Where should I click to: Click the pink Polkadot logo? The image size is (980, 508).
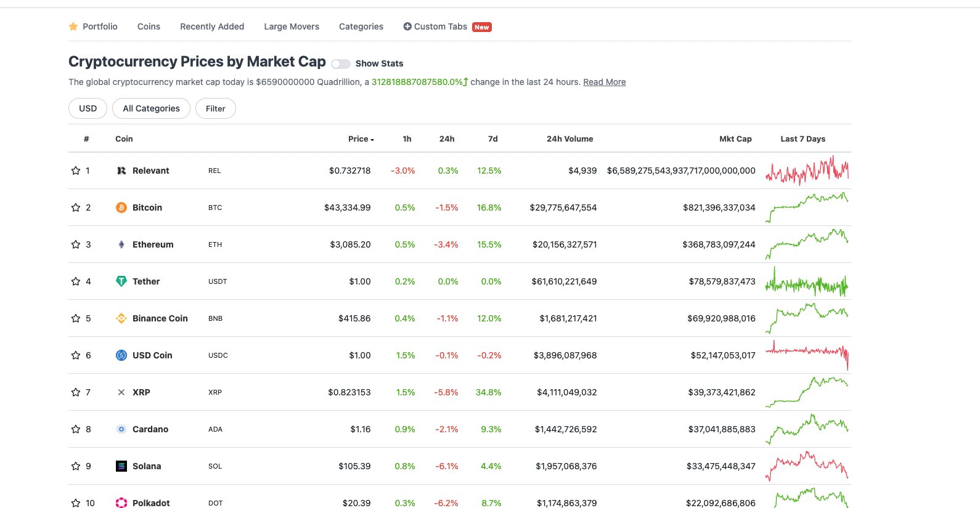coord(121,503)
